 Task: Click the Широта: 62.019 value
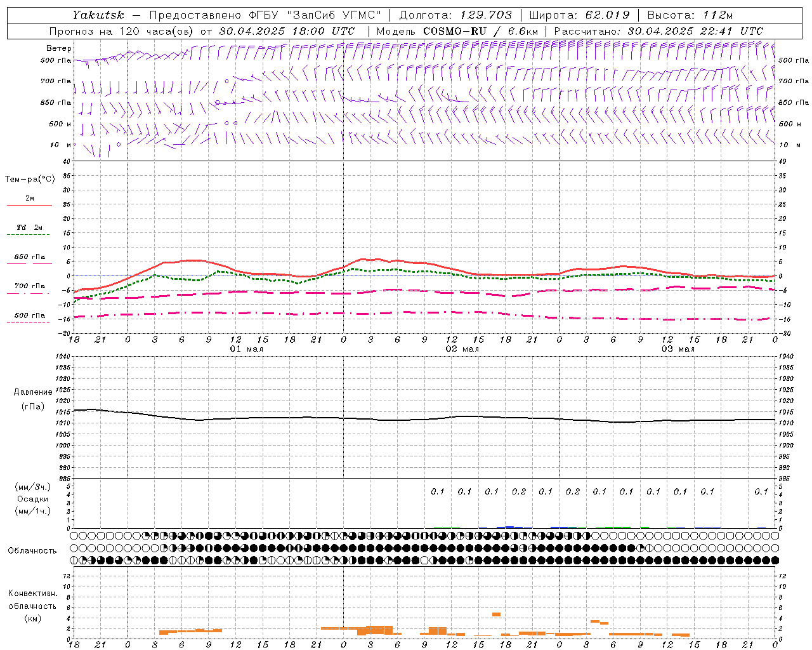pos(579,15)
